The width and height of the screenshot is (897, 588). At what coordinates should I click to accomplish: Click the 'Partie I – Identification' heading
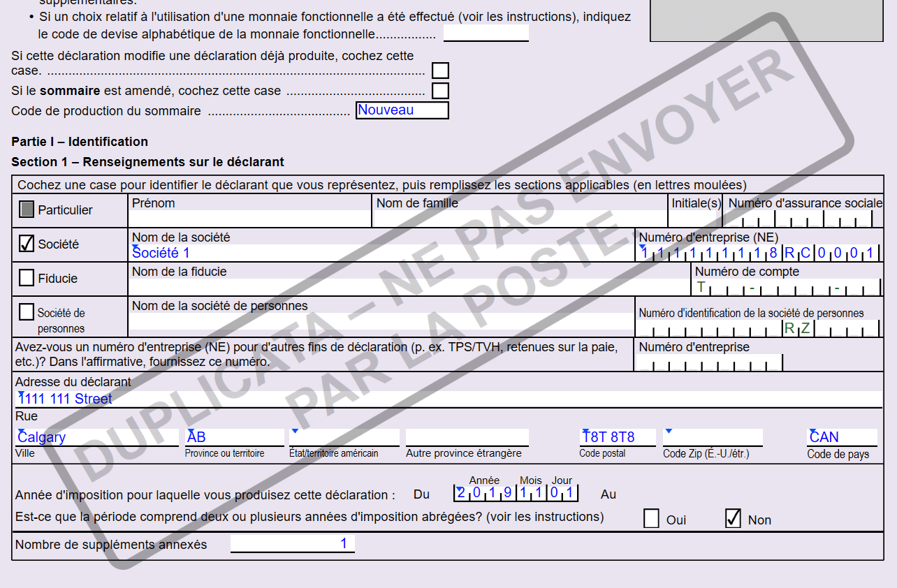[80, 142]
